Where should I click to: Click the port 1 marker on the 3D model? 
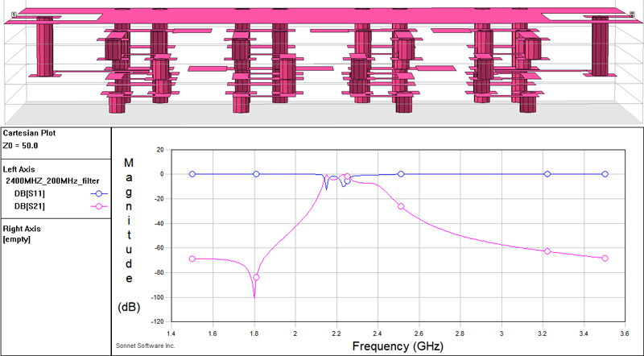coord(14,15)
